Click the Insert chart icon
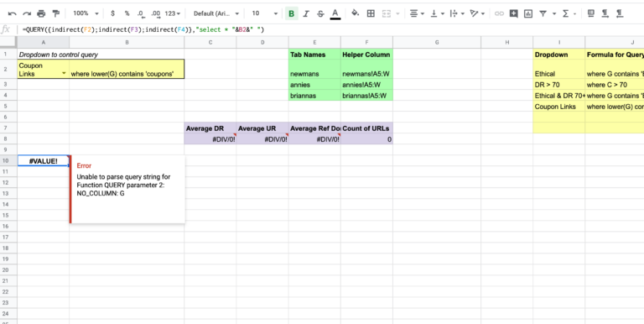644x324 pixels. click(x=528, y=13)
